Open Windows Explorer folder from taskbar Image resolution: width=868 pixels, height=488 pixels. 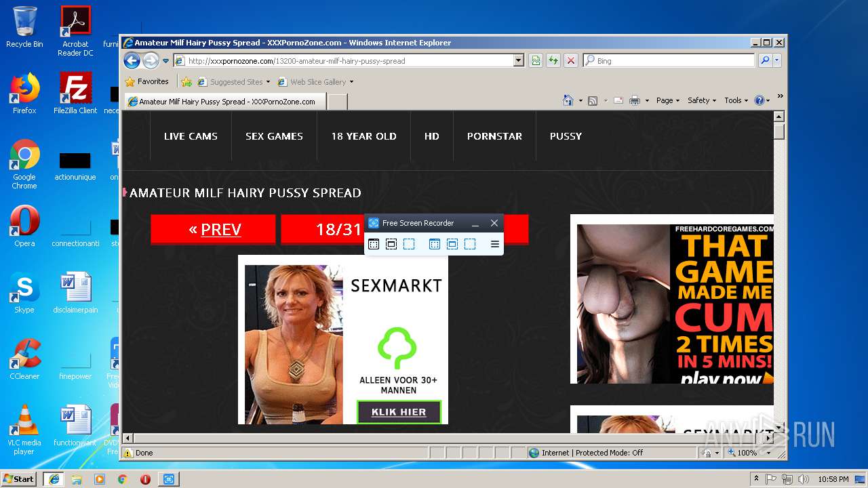point(77,479)
